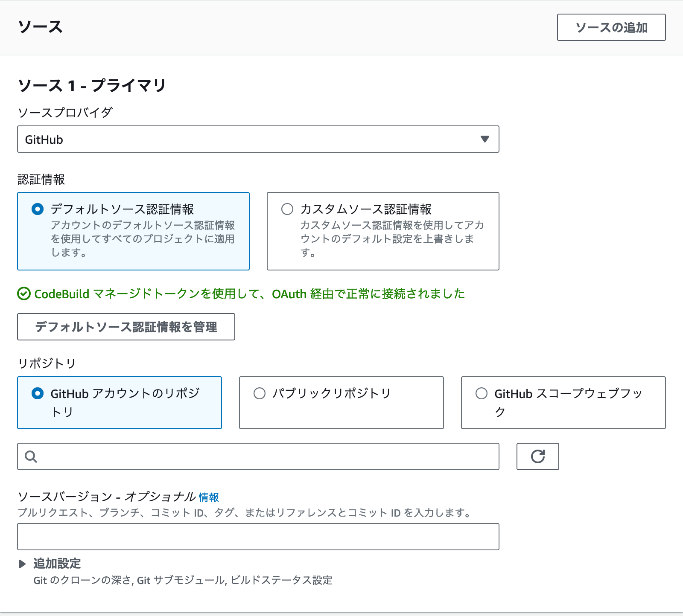The width and height of the screenshot is (683, 616).
Task: Click the radio circle icon for パブリックリポジトリ
Action: 259,394
